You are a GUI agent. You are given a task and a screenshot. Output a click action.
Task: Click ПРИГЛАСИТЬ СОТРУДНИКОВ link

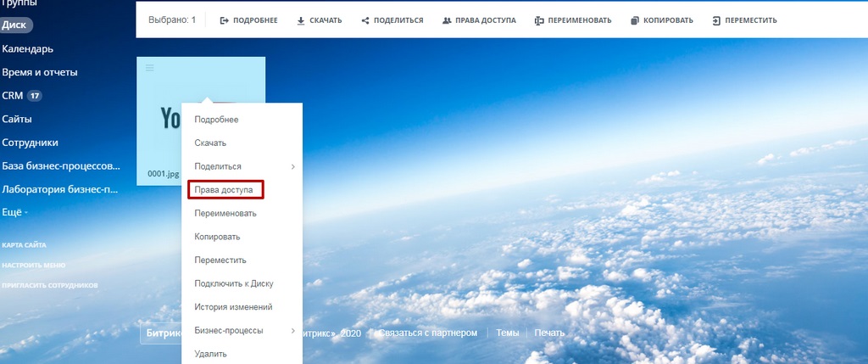pos(50,285)
